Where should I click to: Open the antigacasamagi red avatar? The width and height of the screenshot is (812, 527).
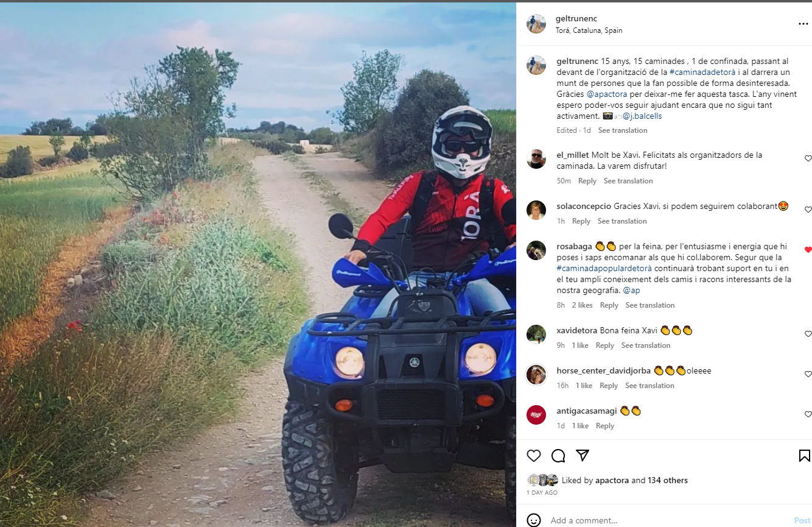point(536,415)
